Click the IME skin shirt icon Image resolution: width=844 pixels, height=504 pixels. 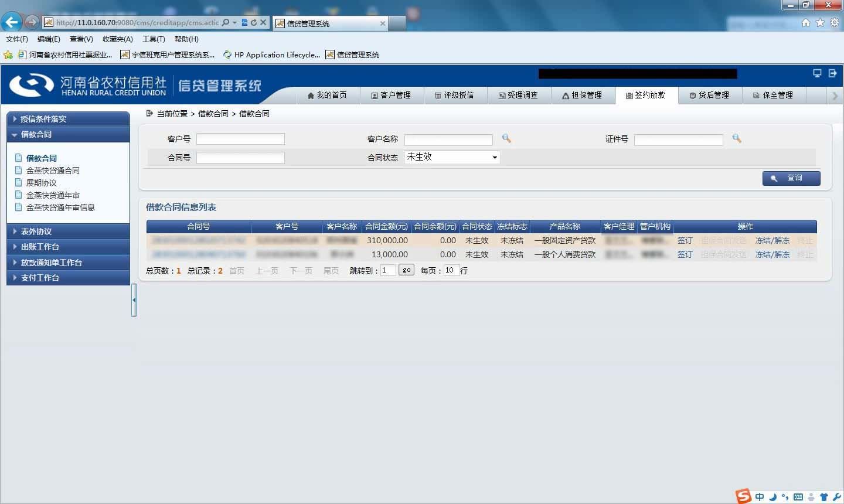pyautogui.click(x=823, y=497)
